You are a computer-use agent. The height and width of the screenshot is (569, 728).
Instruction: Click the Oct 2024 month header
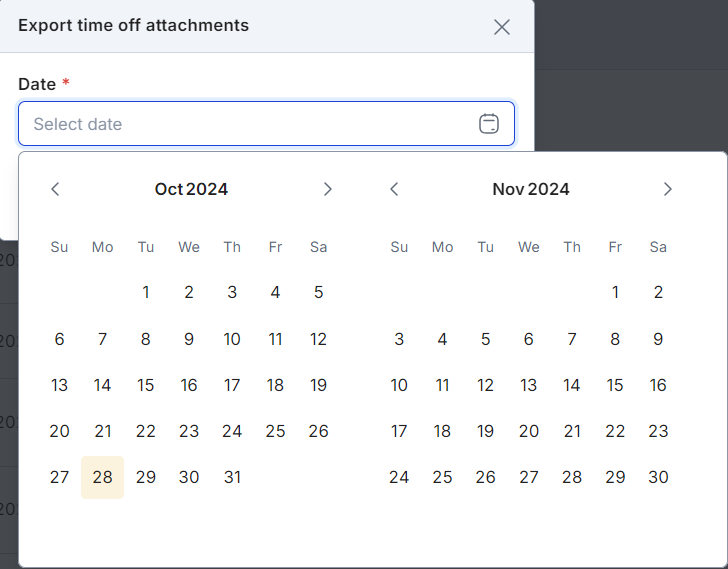click(x=191, y=189)
